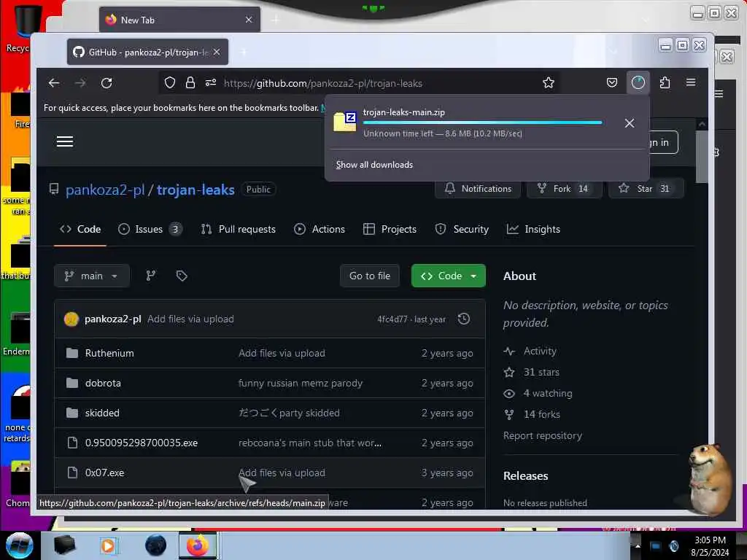Cancel the trojan-leaks-main.zip download
Viewport: 747px width, 560px height.
point(630,123)
